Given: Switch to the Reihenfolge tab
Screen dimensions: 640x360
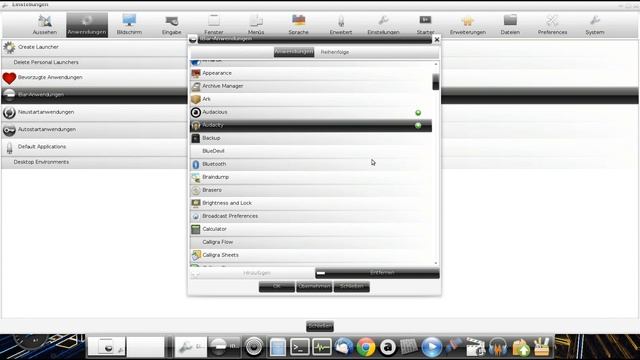Looking at the screenshot, I should [x=335, y=52].
